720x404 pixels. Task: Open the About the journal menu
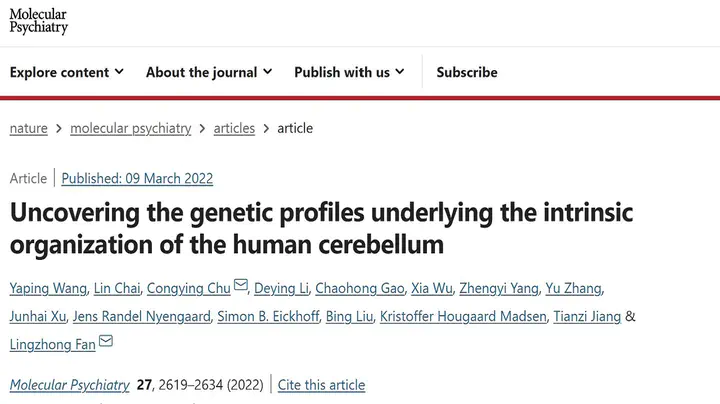pyautogui.click(x=209, y=72)
